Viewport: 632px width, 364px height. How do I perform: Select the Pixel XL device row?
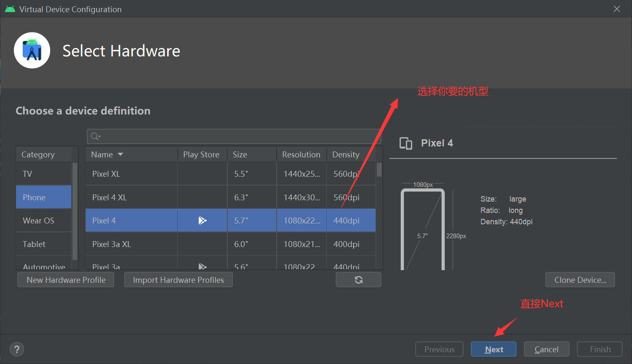pos(231,174)
